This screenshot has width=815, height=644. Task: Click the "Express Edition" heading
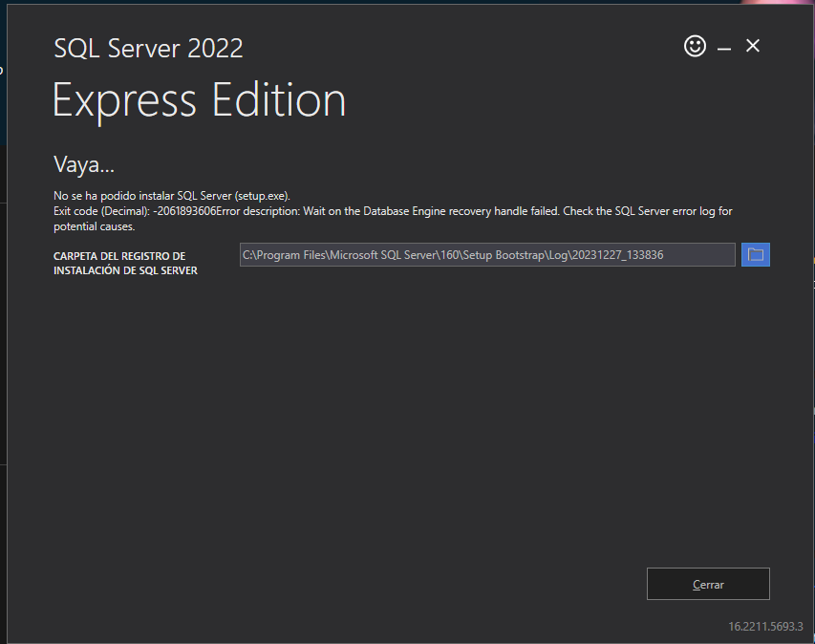click(199, 100)
